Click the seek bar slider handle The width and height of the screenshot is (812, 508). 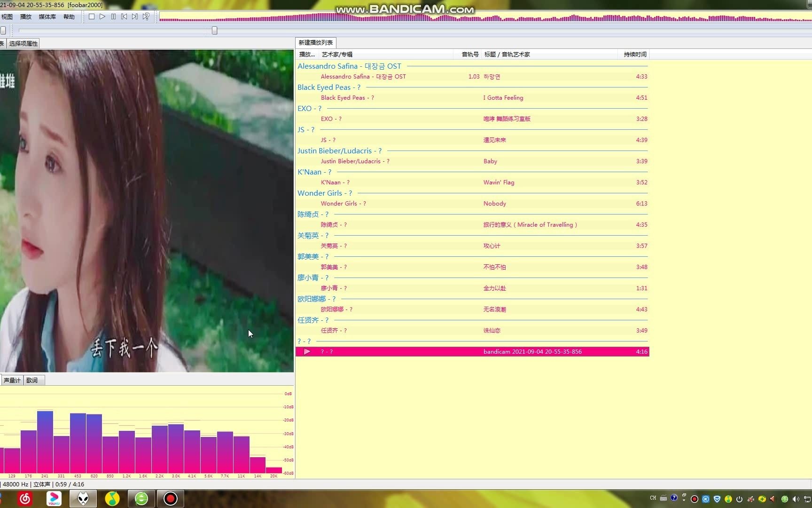214,30
